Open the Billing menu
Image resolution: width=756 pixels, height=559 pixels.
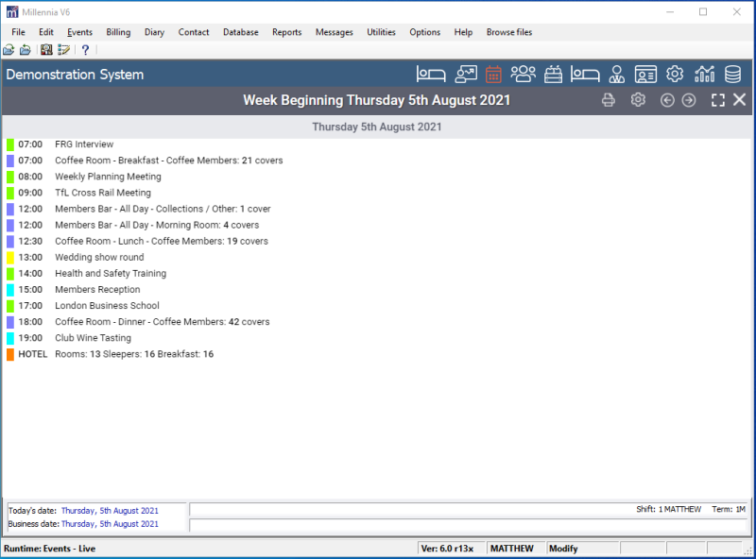tap(118, 32)
